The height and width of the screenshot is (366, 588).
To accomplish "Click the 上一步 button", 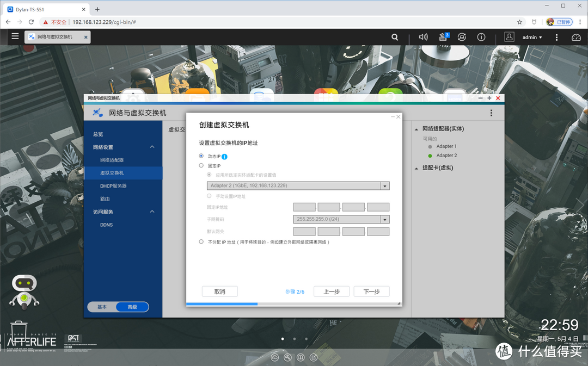I will click(x=332, y=291).
